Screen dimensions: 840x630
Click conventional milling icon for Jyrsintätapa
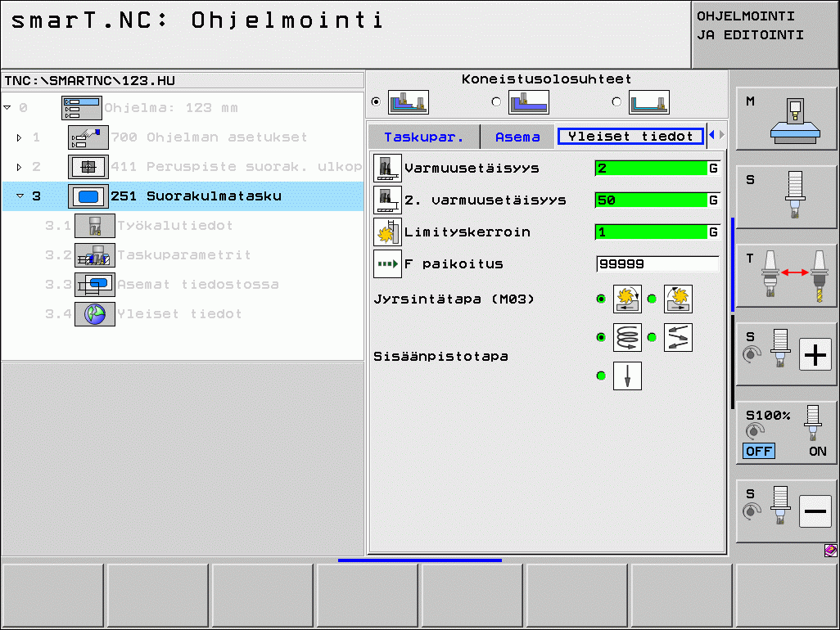678,299
